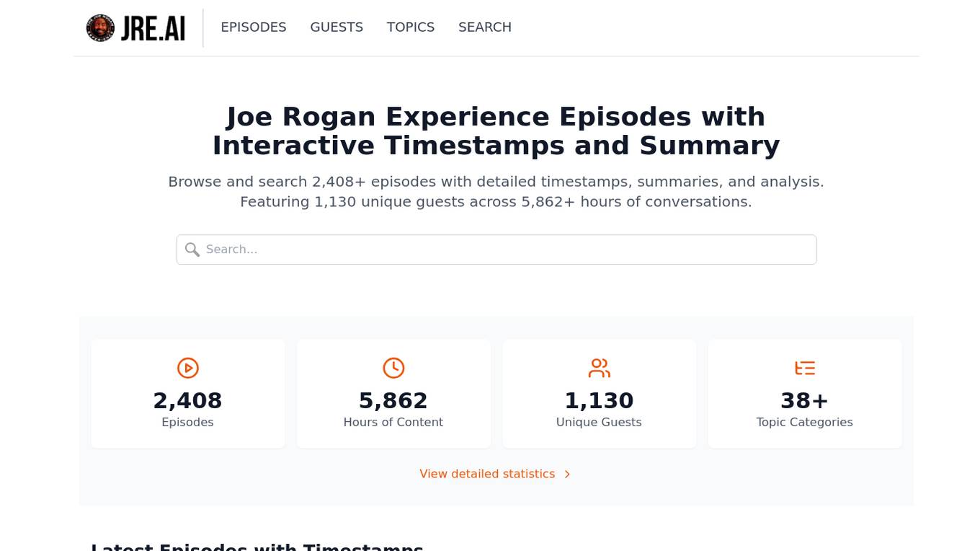
Task: Open View detailed statistics link
Action: 496,474
